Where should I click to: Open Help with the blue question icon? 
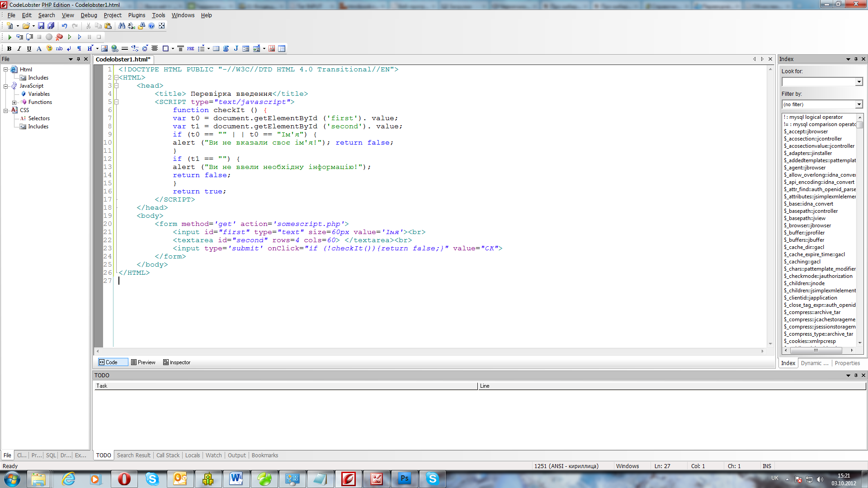coord(151,26)
